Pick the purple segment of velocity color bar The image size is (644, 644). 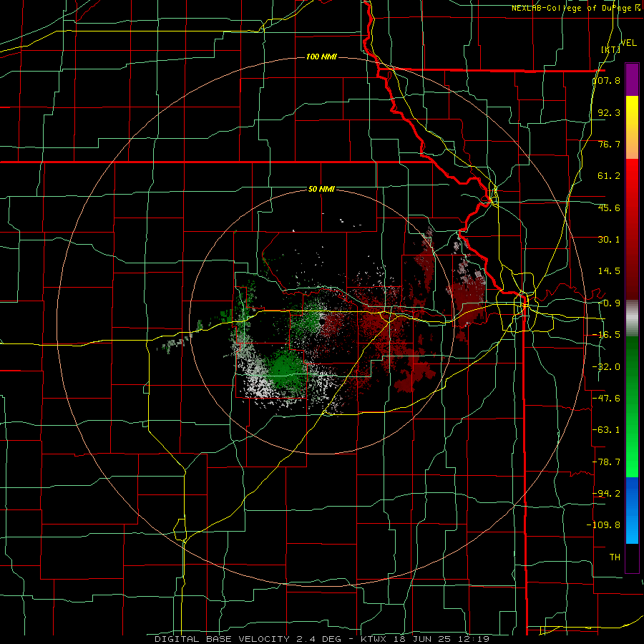(x=632, y=79)
